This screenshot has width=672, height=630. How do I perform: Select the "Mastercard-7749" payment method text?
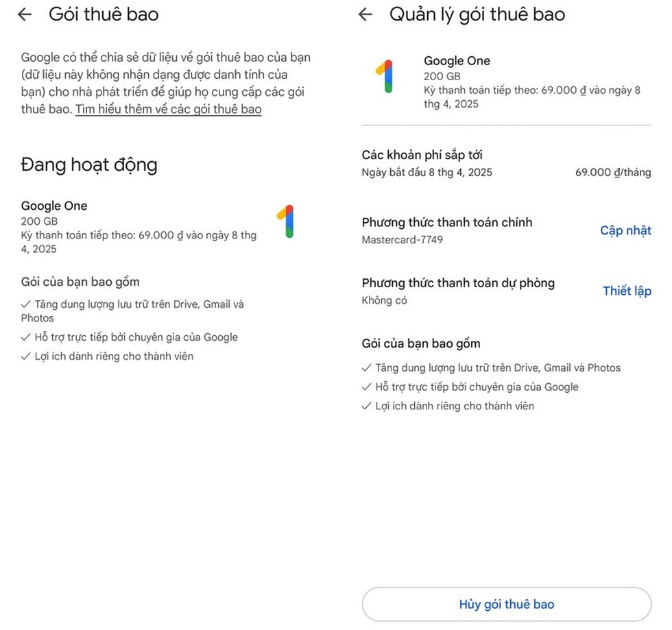pos(402,240)
